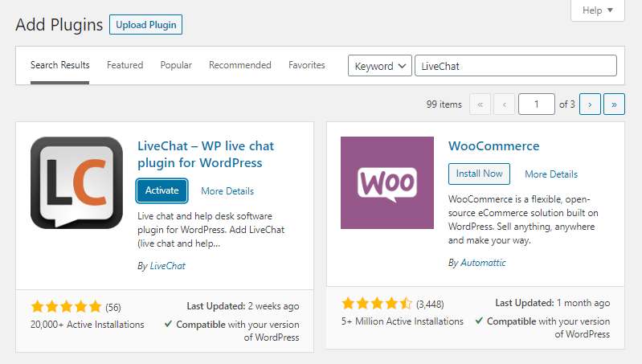Viewport: 642px width, 364px height.
Task: Visit the LiveChat author link
Action: (x=167, y=266)
